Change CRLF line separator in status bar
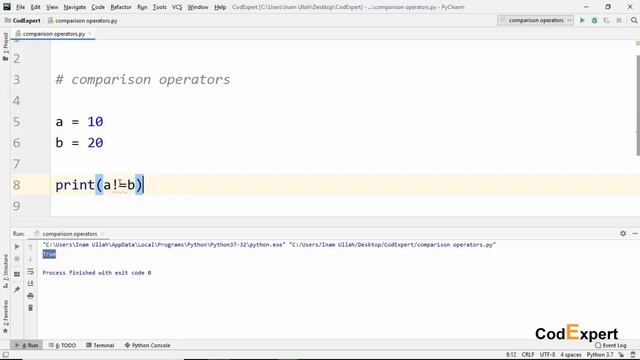The height and width of the screenshot is (360, 640). pos(528,355)
